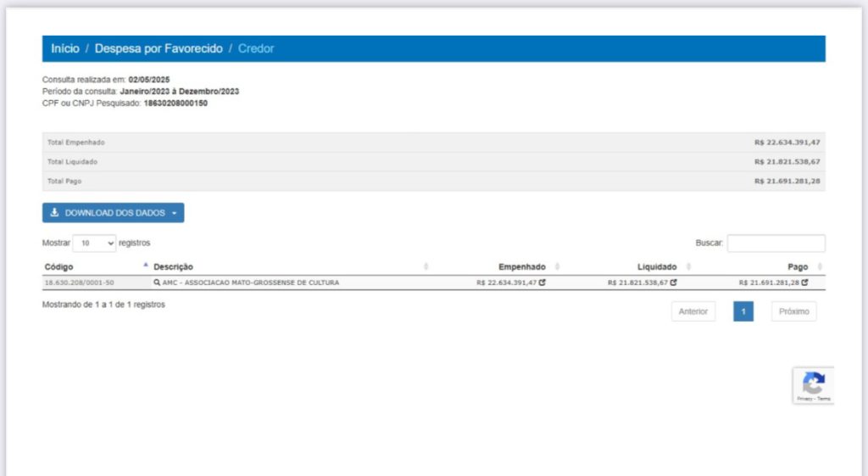868x476 pixels.
Task: Open external link icon beside Liquidado value
Action: click(x=673, y=282)
